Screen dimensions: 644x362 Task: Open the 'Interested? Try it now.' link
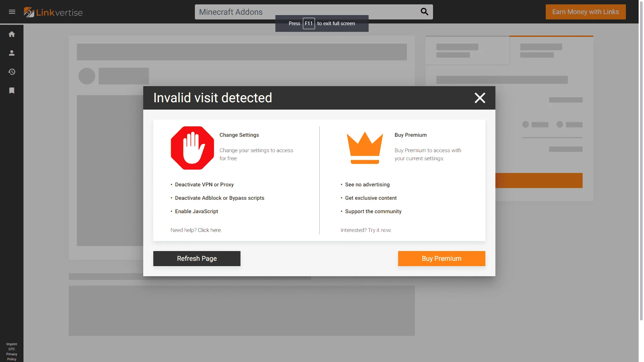point(366,230)
